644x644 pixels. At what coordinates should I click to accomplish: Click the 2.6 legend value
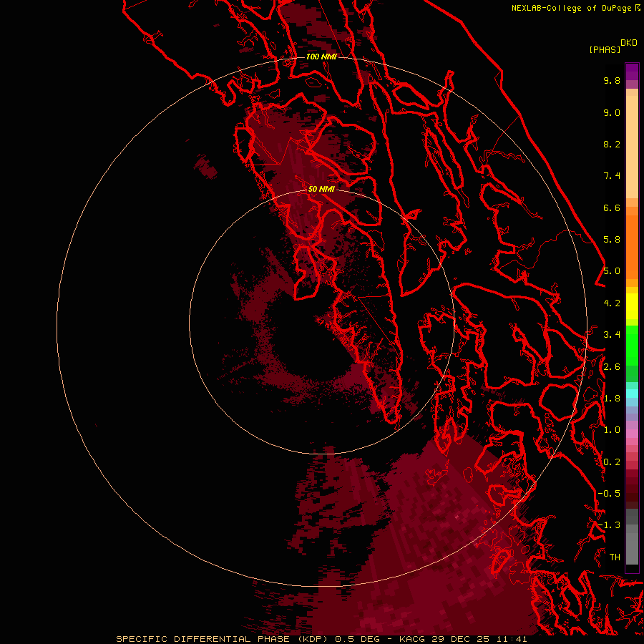pos(612,367)
